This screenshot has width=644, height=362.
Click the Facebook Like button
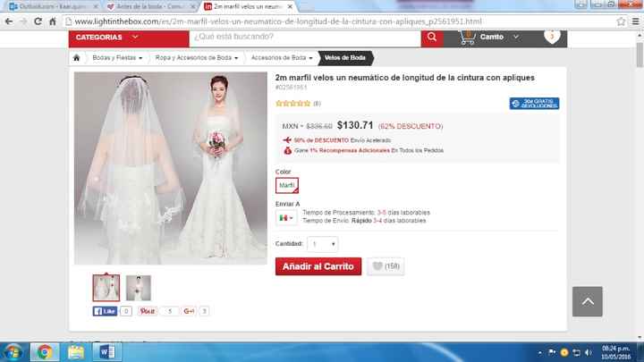[x=105, y=311]
